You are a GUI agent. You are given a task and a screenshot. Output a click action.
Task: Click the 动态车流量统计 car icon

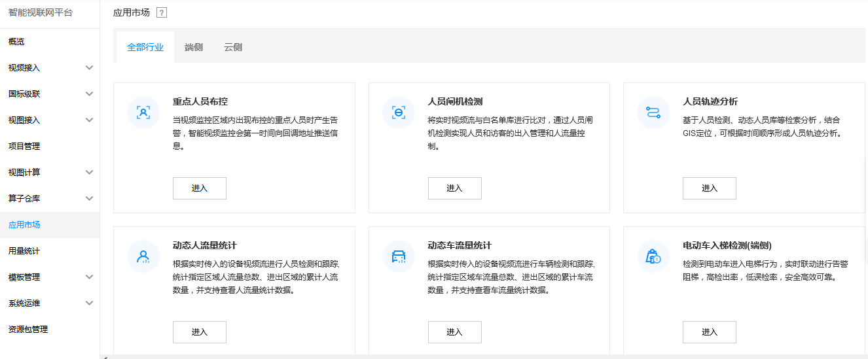pyautogui.click(x=398, y=256)
